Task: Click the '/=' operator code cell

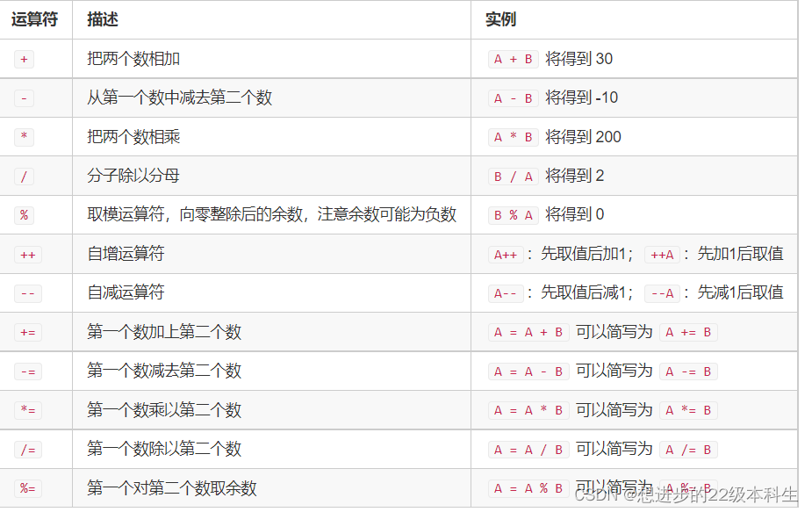Action: click(28, 450)
